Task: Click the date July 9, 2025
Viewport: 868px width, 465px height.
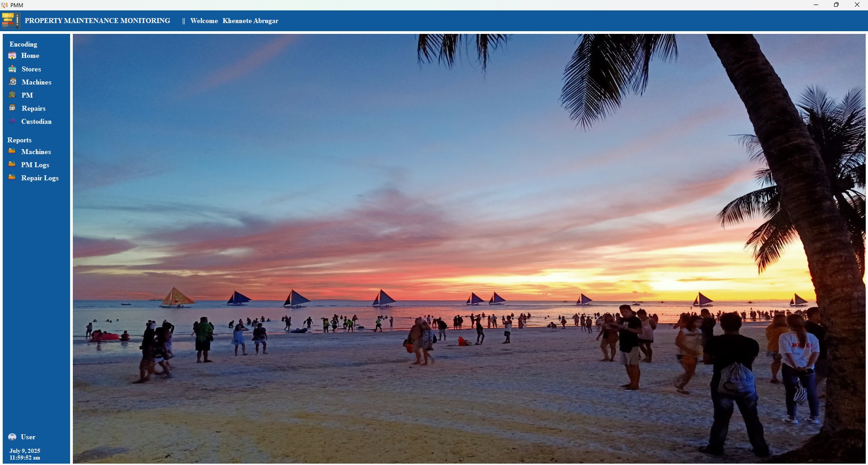Action: (25, 451)
